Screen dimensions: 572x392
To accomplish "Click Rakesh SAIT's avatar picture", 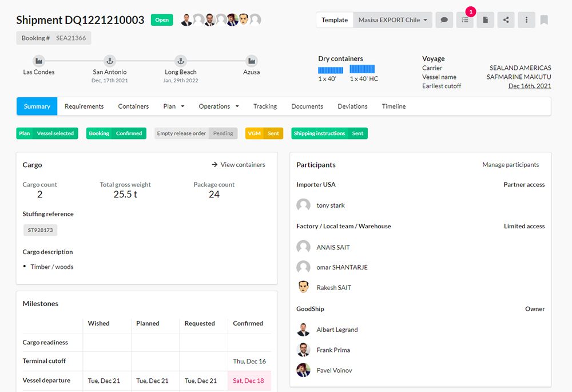I will (x=303, y=287).
